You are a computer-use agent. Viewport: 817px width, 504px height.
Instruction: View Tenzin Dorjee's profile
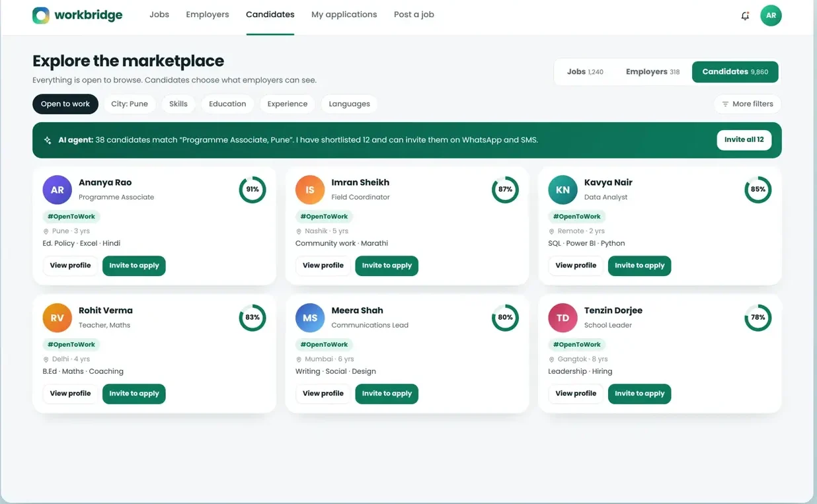point(576,394)
